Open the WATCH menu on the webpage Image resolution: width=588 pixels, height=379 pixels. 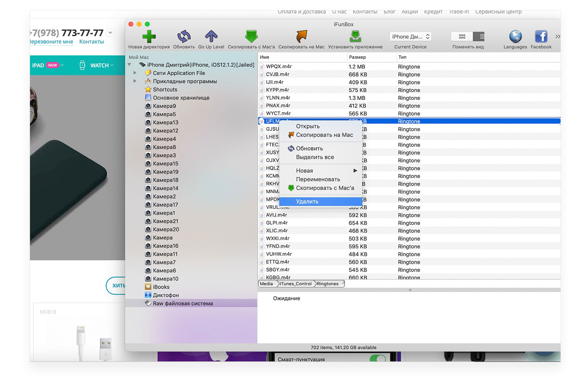(x=97, y=65)
